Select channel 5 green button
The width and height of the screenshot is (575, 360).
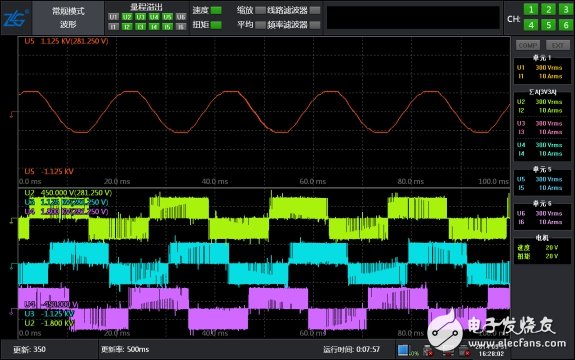point(548,25)
